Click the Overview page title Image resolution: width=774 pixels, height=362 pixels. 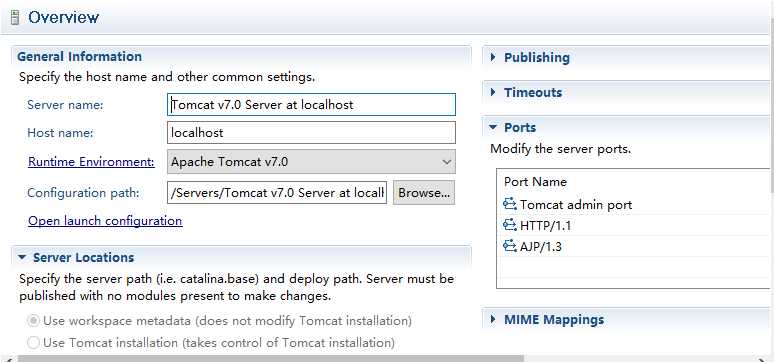click(64, 17)
